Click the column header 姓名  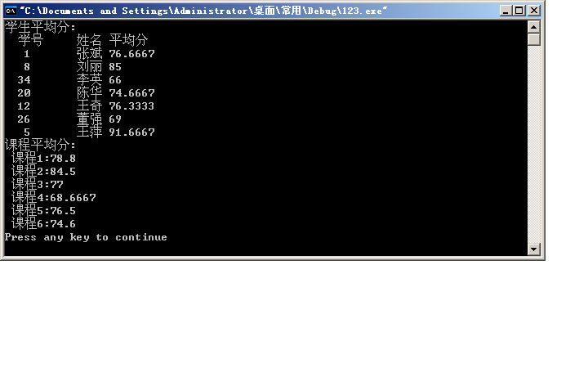point(89,40)
